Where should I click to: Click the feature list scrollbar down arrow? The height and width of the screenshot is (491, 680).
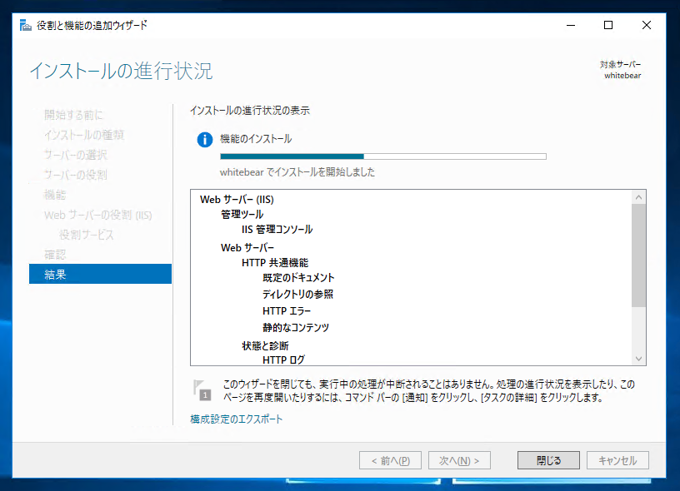click(638, 358)
